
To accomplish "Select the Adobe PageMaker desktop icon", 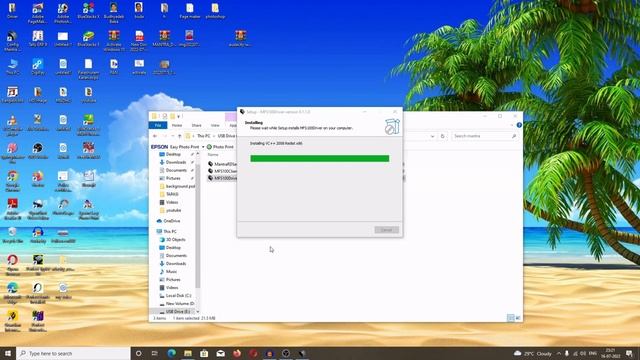I will point(38,13).
